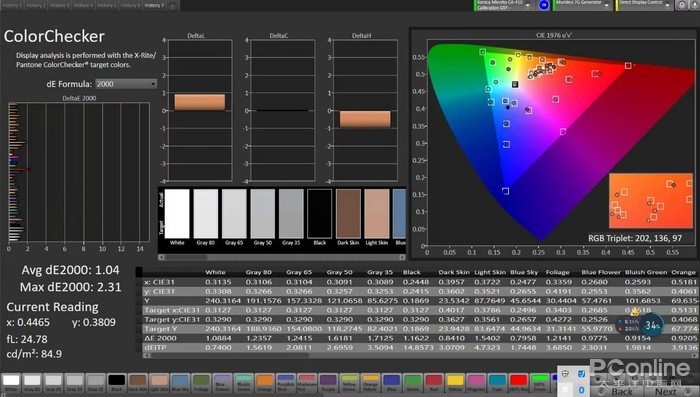Image resolution: width=700 pixels, height=397 pixels.
Task: Switch to the History 7 tab
Action: pyautogui.click(x=154, y=5)
